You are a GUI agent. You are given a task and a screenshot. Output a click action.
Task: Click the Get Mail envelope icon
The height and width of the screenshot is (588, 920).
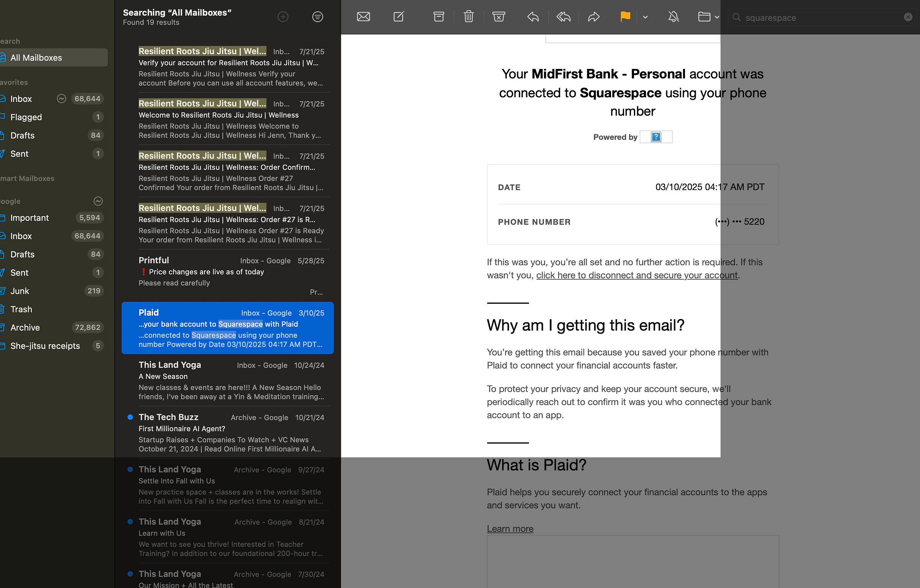click(x=363, y=17)
